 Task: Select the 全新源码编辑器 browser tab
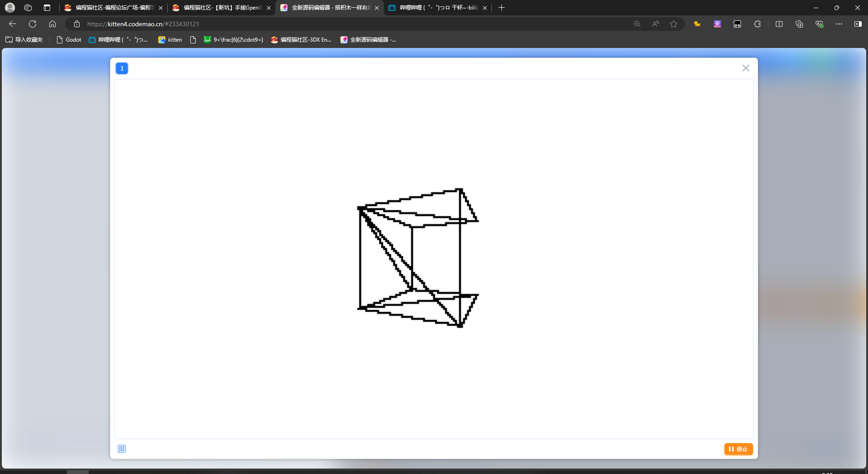[330, 8]
